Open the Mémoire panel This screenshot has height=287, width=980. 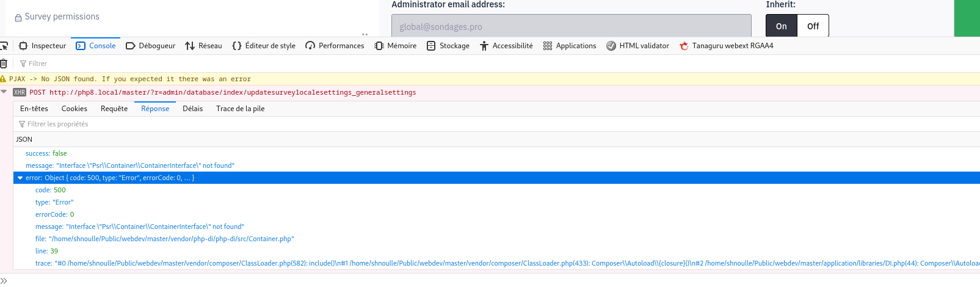[395, 46]
